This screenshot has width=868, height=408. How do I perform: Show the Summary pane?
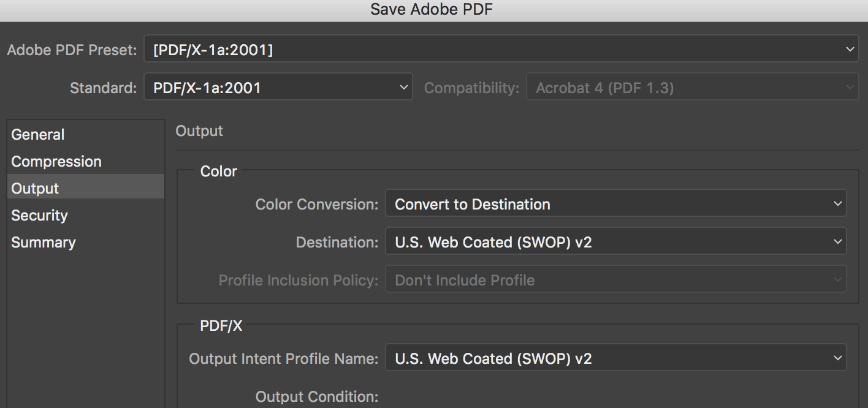pos(44,242)
